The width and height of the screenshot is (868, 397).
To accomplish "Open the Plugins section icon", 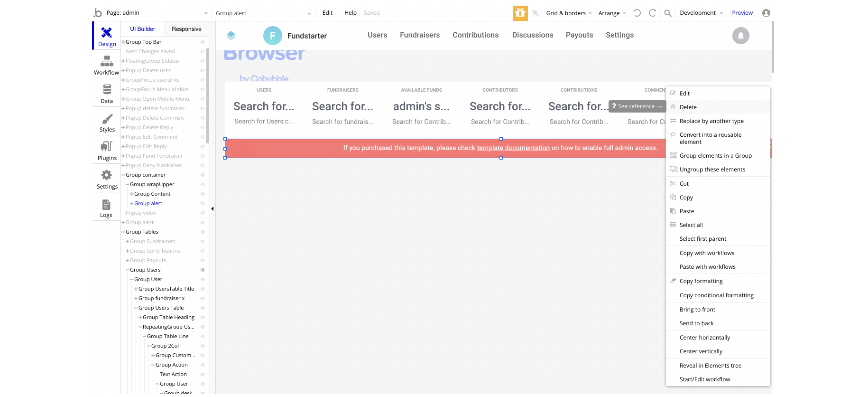I will tap(107, 151).
